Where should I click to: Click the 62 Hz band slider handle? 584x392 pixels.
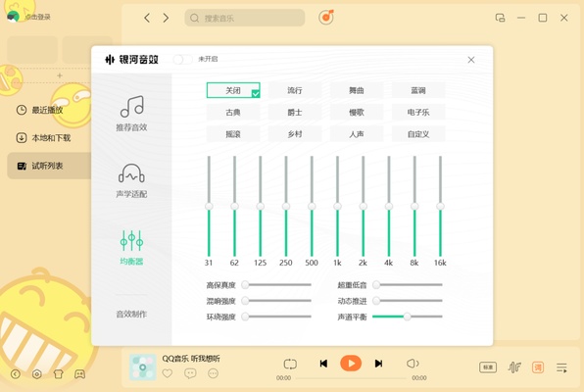pyautogui.click(x=234, y=206)
